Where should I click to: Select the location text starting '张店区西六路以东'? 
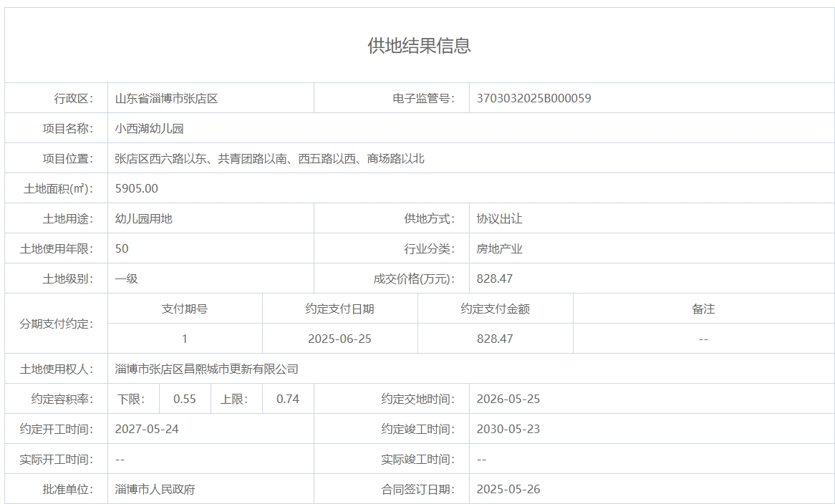[269, 159]
